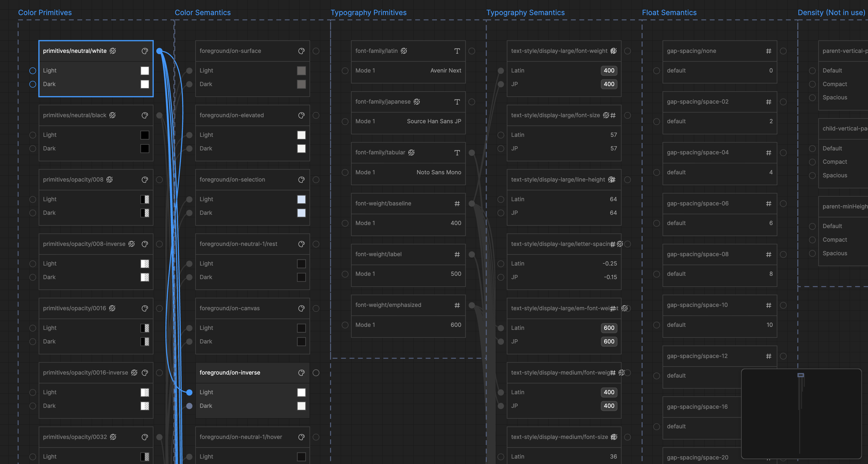Screen dimensions: 868x464
Task: Click hidden icon beside primitives/opacity/008 name
Action: [x=109, y=179]
